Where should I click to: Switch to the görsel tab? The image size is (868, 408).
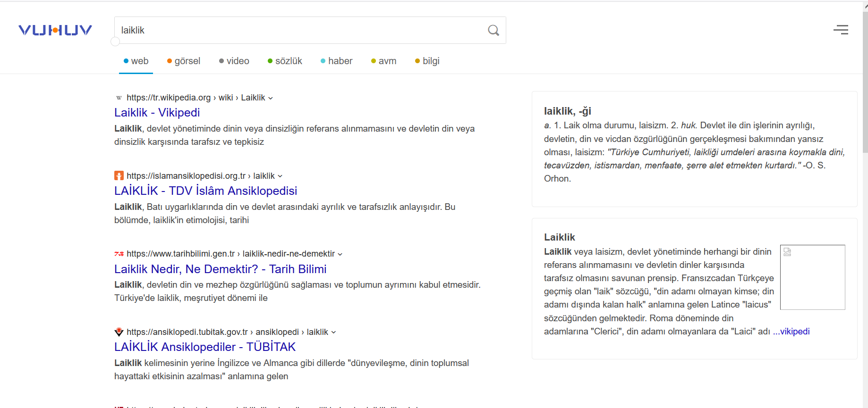pyautogui.click(x=184, y=61)
